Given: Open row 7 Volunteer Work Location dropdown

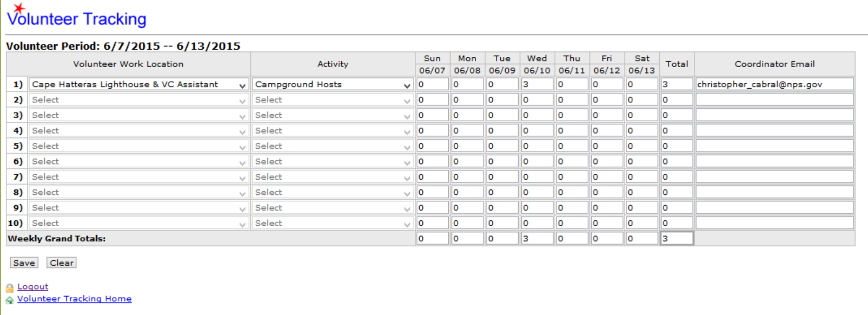Looking at the screenshot, I should (x=138, y=177).
